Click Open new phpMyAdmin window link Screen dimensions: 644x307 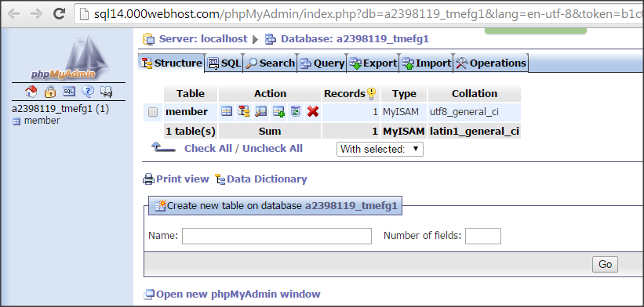238,294
